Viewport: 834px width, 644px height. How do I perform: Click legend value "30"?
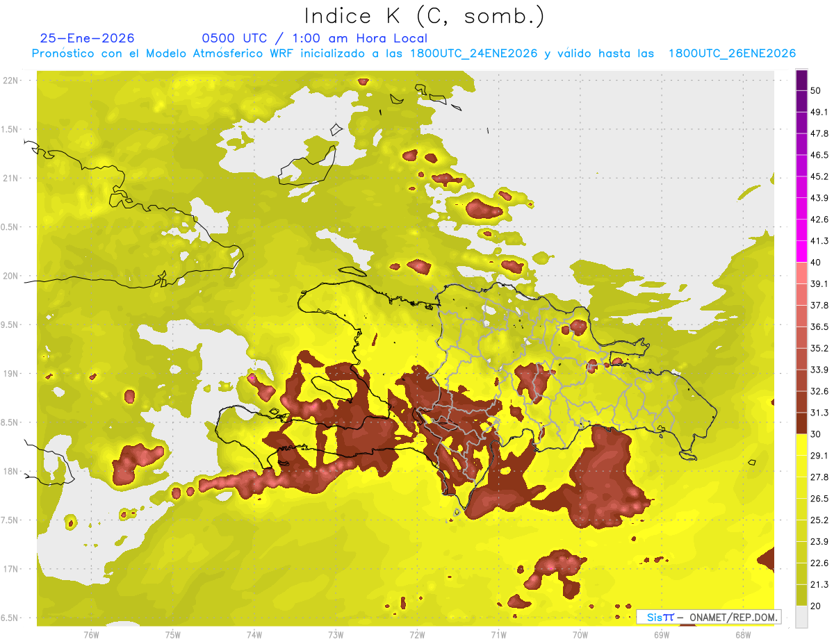(x=815, y=434)
